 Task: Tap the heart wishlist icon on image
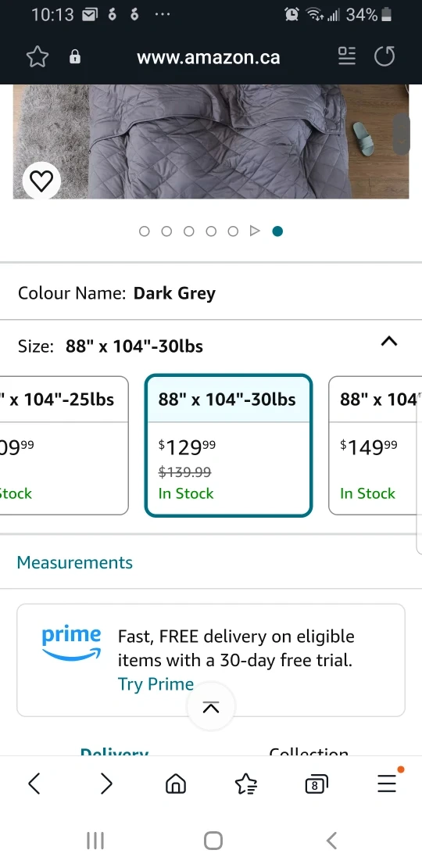pos(41,181)
